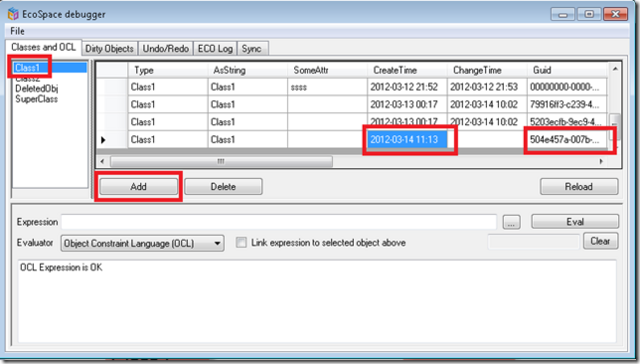Switch to the Dirty Objects tab

109,49
